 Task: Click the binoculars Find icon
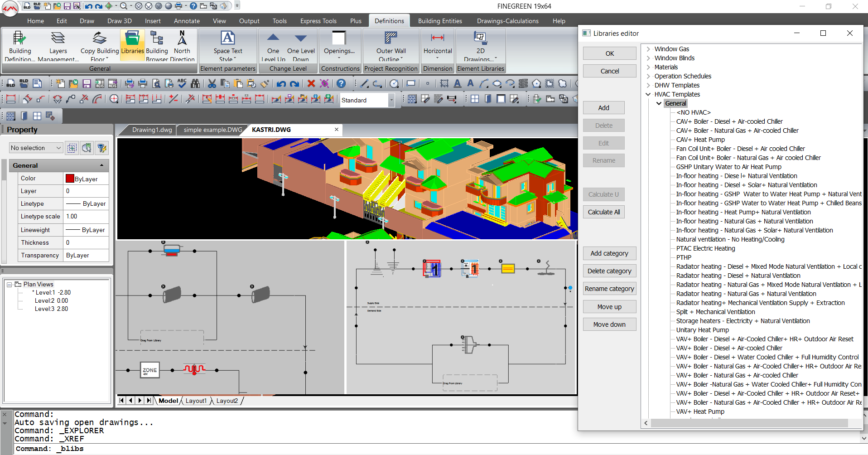pyautogui.click(x=195, y=83)
